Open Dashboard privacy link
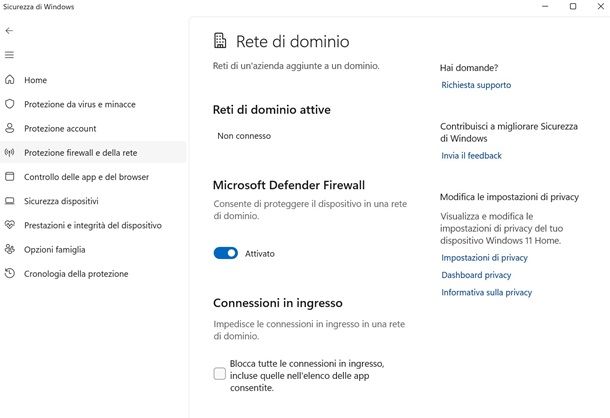The image size is (610, 418). (x=476, y=275)
